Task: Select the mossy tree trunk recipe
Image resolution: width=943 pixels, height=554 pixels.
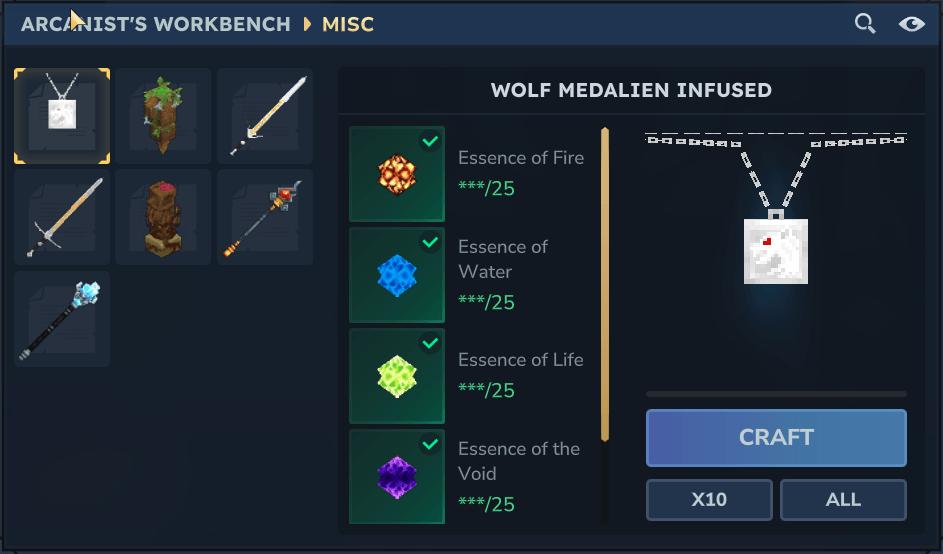Action: (x=163, y=116)
